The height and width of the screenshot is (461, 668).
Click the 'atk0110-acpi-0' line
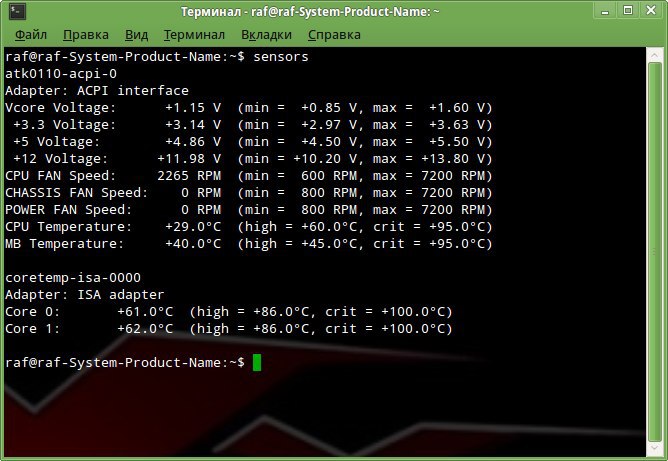coord(61,74)
